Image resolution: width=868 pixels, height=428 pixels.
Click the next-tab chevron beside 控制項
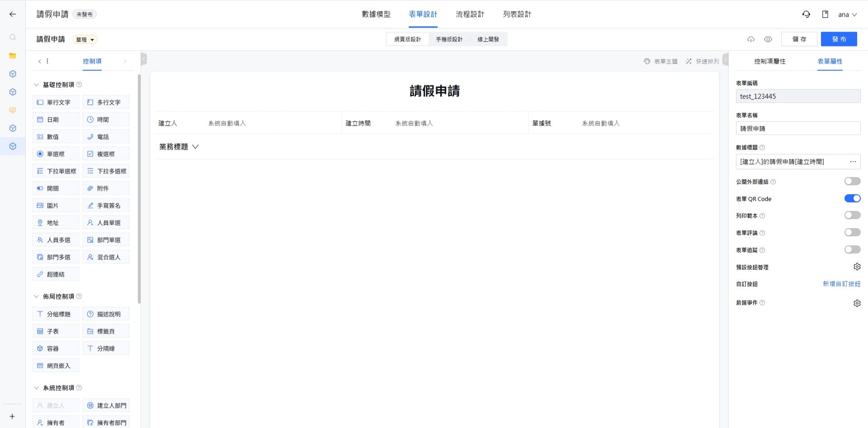coord(125,61)
